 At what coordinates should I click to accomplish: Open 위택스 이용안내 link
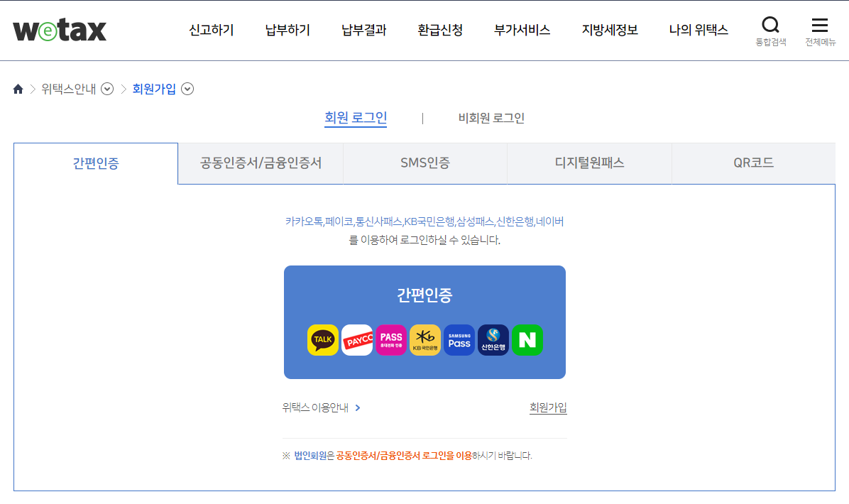coord(315,407)
